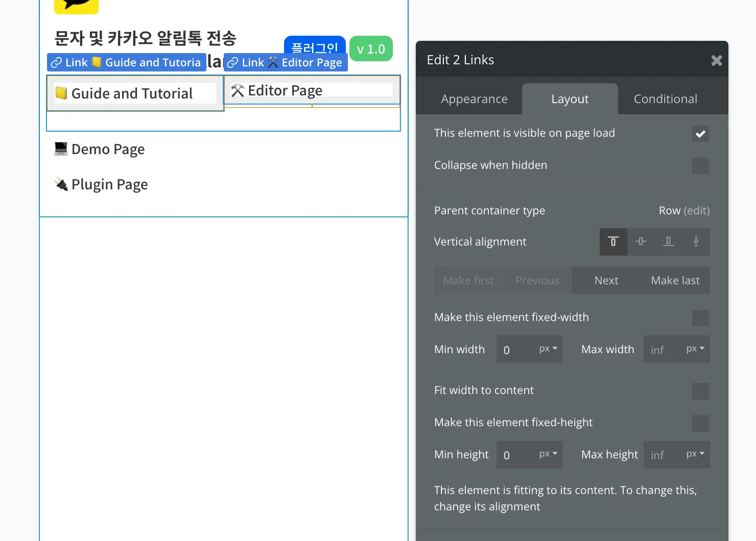Click the heading 문자 및 카카오 알림톡 전송
Viewport: 756px width, 541px height.
coord(145,38)
